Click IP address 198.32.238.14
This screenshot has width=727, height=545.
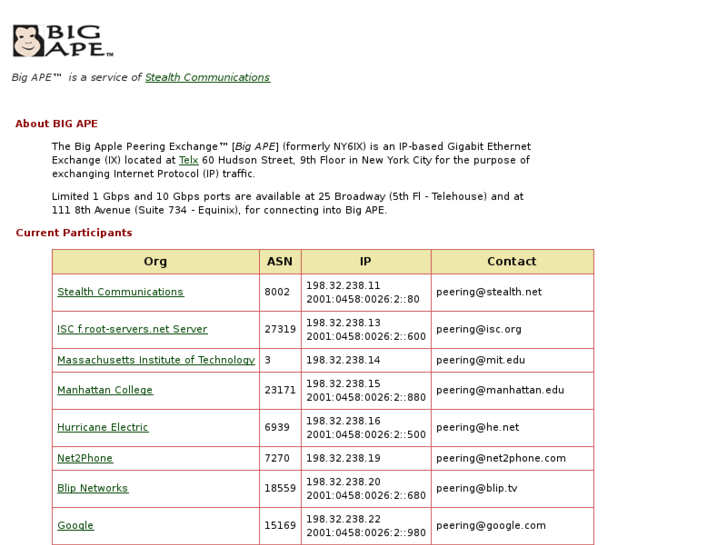[343, 360]
